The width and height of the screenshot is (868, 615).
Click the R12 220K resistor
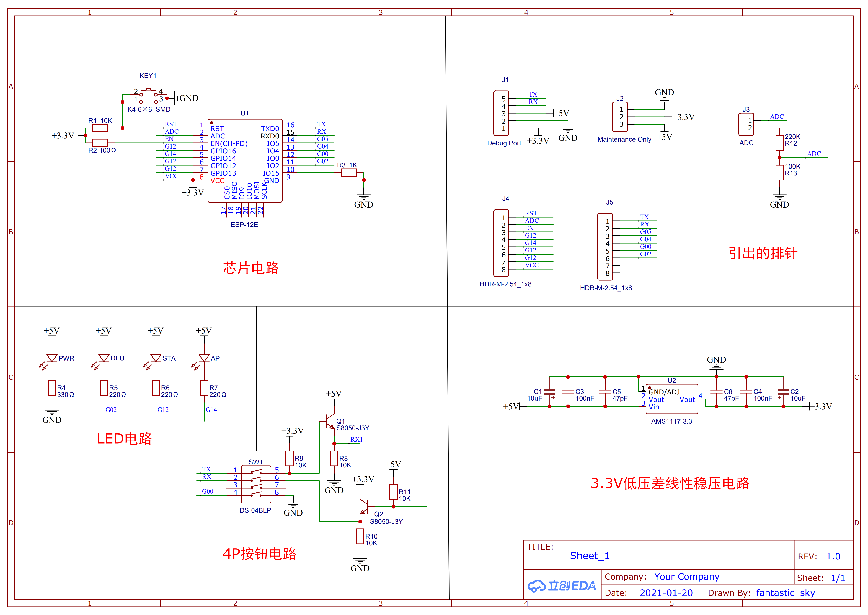pos(779,143)
